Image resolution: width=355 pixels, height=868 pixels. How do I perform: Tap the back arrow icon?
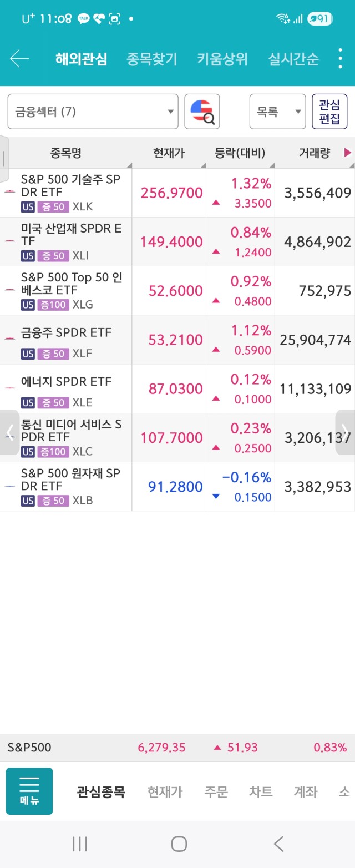pos(19,58)
